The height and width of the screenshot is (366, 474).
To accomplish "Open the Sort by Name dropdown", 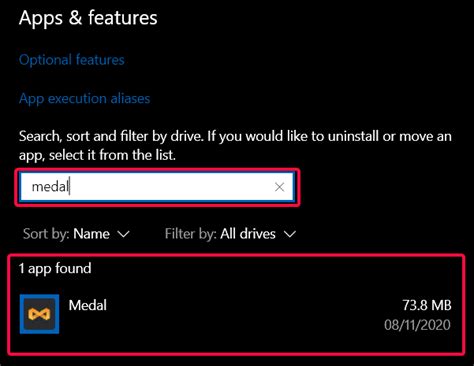I will [76, 234].
